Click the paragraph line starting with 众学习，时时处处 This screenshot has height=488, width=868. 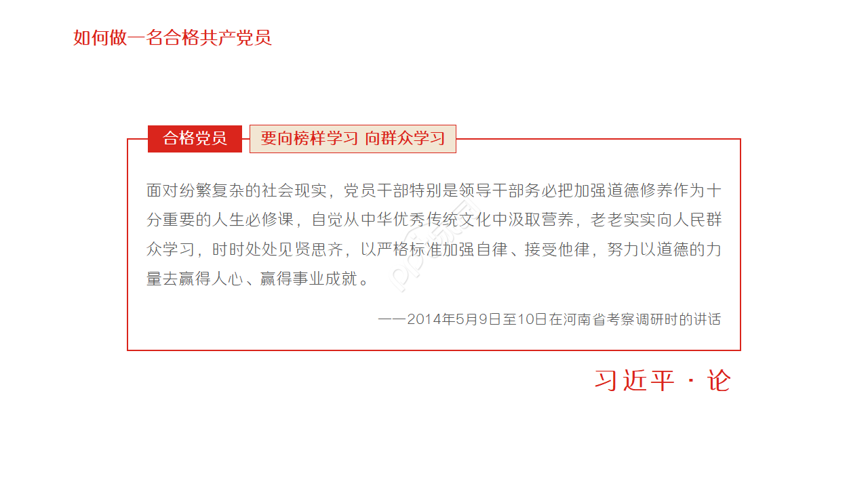pos(434,249)
